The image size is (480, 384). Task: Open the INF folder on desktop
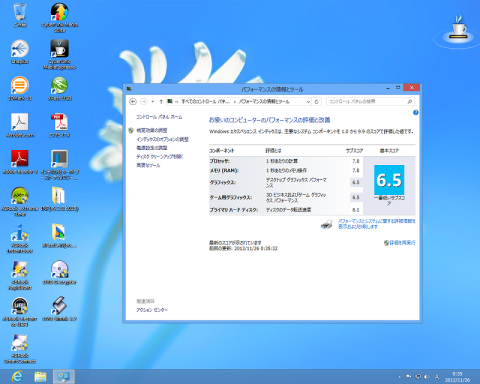60,199
